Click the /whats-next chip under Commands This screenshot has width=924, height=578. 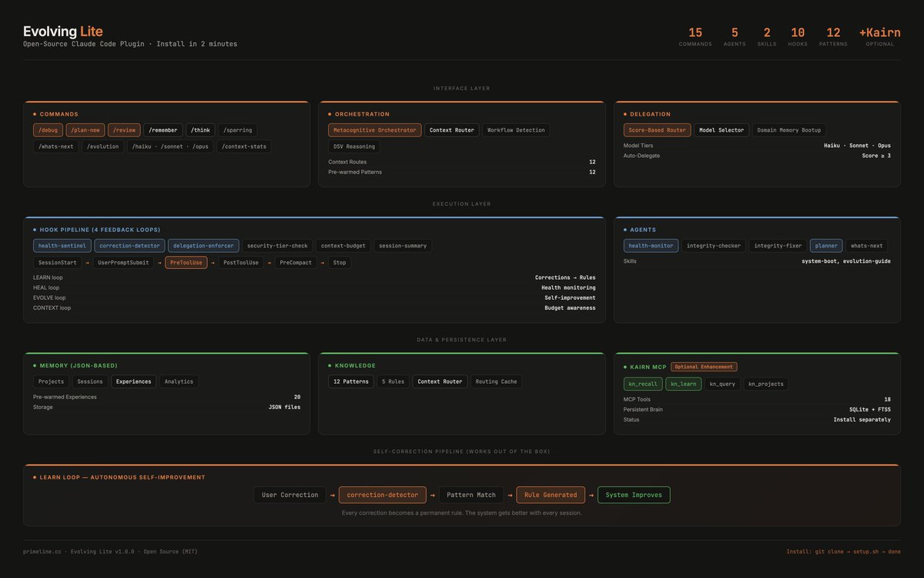tap(56, 146)
